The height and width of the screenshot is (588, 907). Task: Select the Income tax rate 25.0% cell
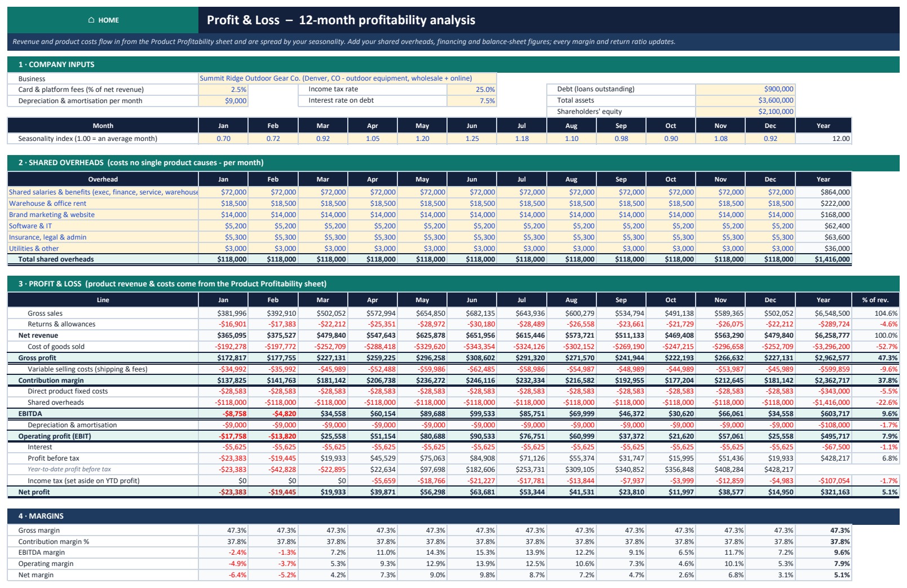[x=472, y=90]
